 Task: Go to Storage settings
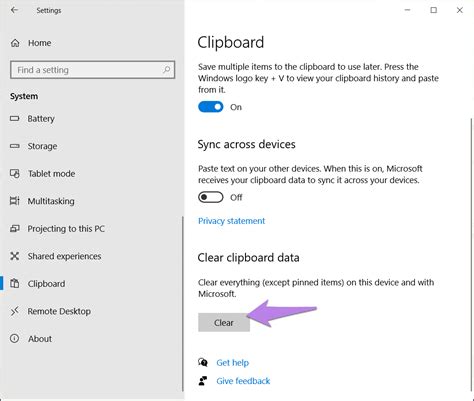pyautogui.click(x=42, y=146)
